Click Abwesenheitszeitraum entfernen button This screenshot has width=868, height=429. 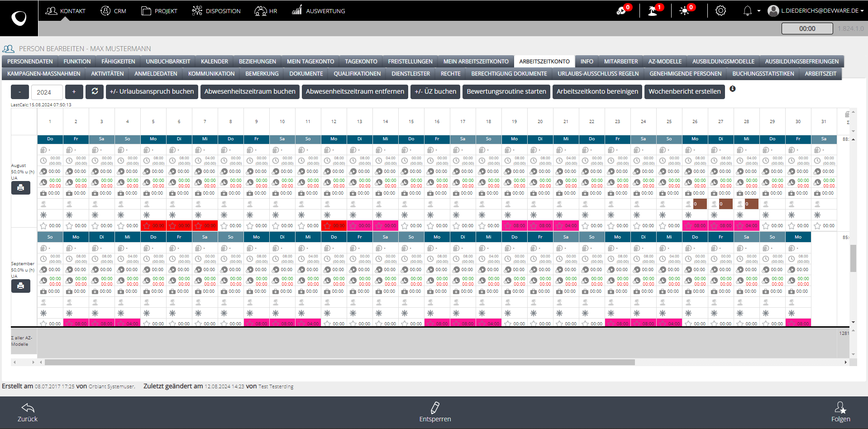pyautogui.click(x=355, y=91)
